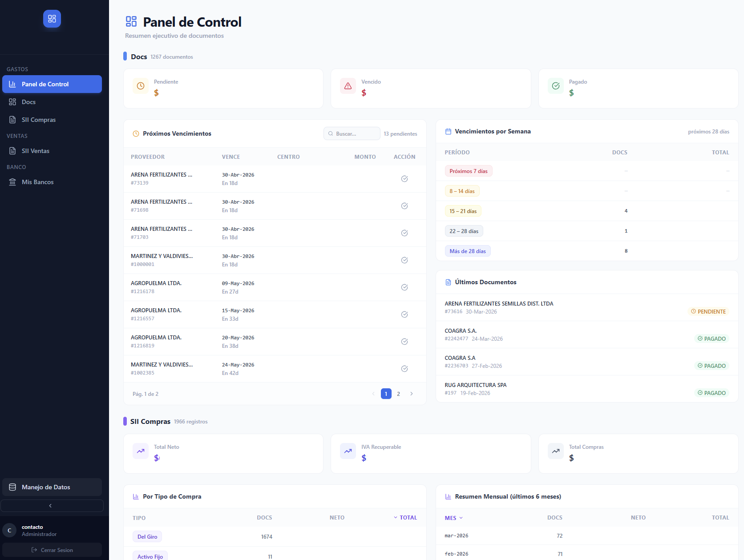Click the Cerrar Sesion button

click(x=52, y=550)
